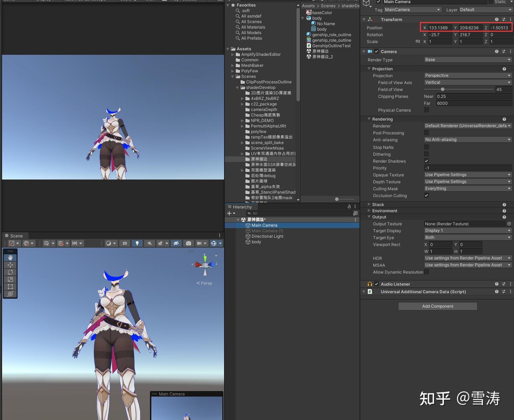514x420 pixels.
Task: Toggle scene lighting with the bulb icon
Action: tap(137, 243)
